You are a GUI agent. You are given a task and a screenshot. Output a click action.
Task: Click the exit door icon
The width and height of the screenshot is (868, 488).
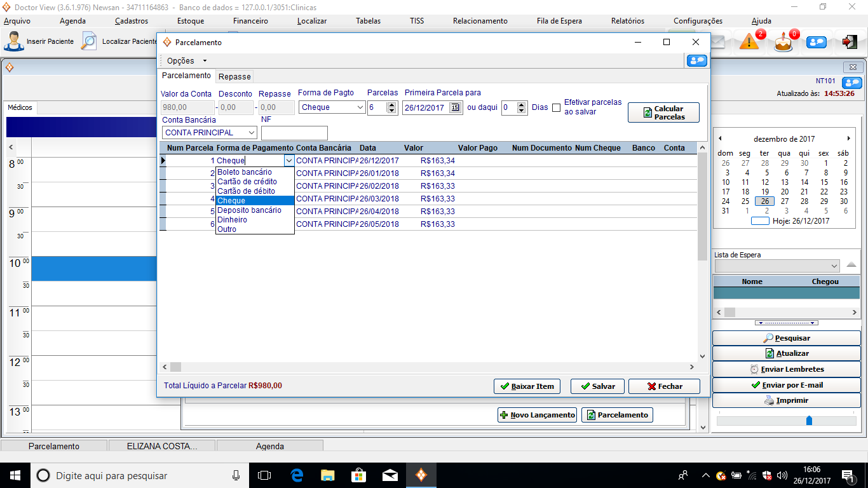pyautogui.click(x=849, y=42)
